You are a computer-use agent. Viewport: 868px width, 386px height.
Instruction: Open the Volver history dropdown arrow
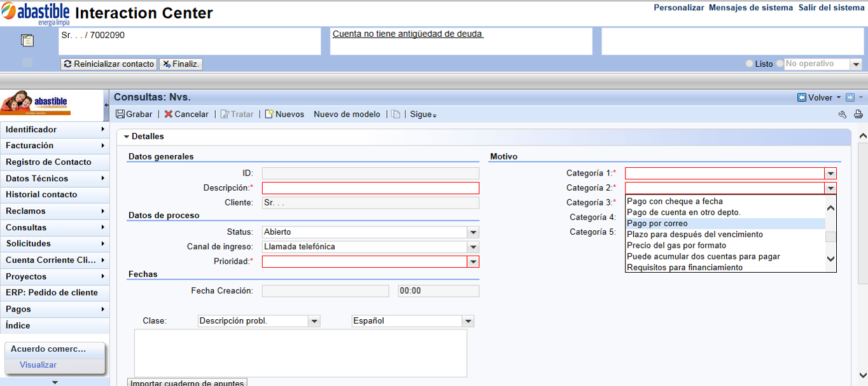pos(839,98)
